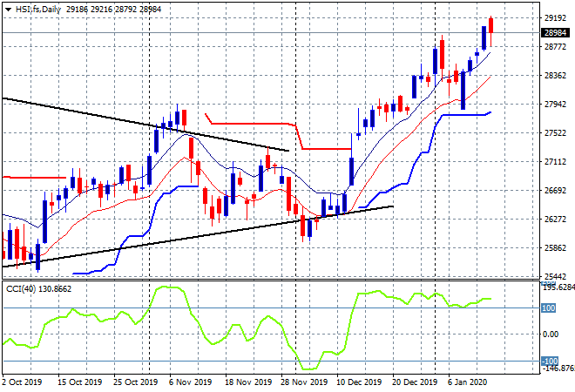
Task: Click the 18 Nov 2019 date label
Action: pos(248,382)
